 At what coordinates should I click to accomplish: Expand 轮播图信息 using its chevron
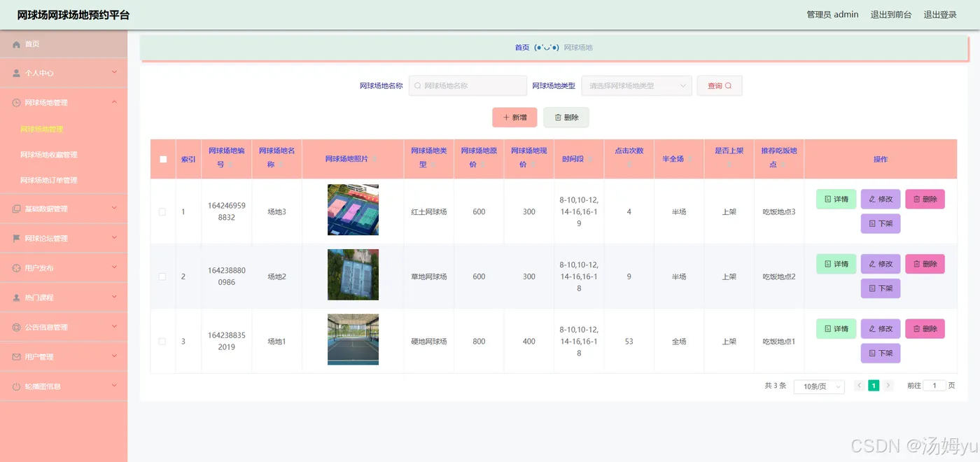pyautogui.click(x=114, y=385)
